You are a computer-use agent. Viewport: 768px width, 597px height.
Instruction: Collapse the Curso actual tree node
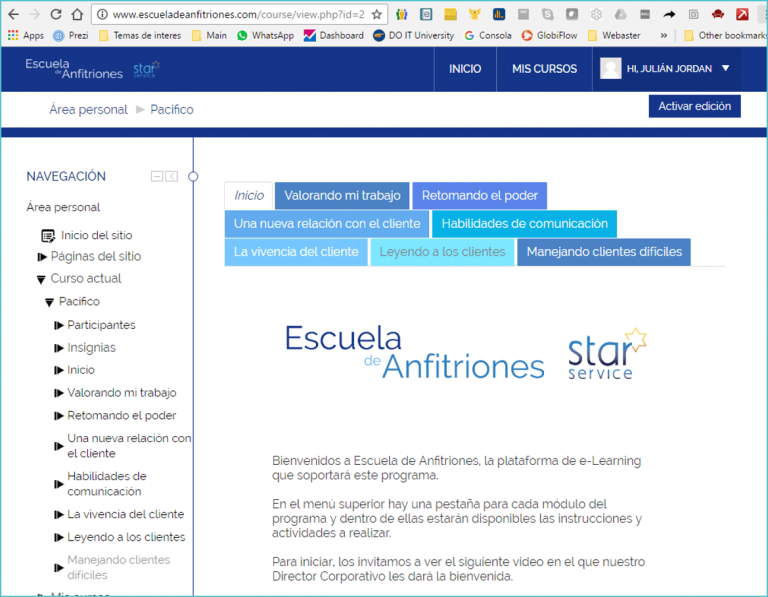[41, 280]
